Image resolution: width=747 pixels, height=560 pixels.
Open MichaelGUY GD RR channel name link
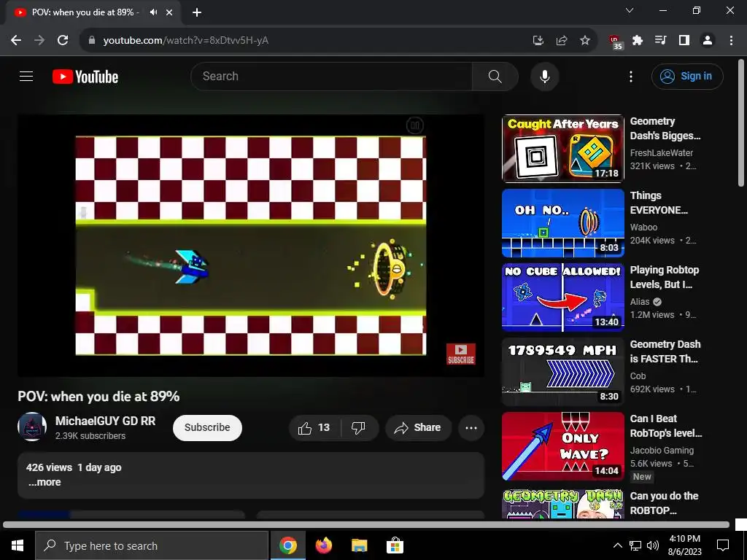(105, 421)
